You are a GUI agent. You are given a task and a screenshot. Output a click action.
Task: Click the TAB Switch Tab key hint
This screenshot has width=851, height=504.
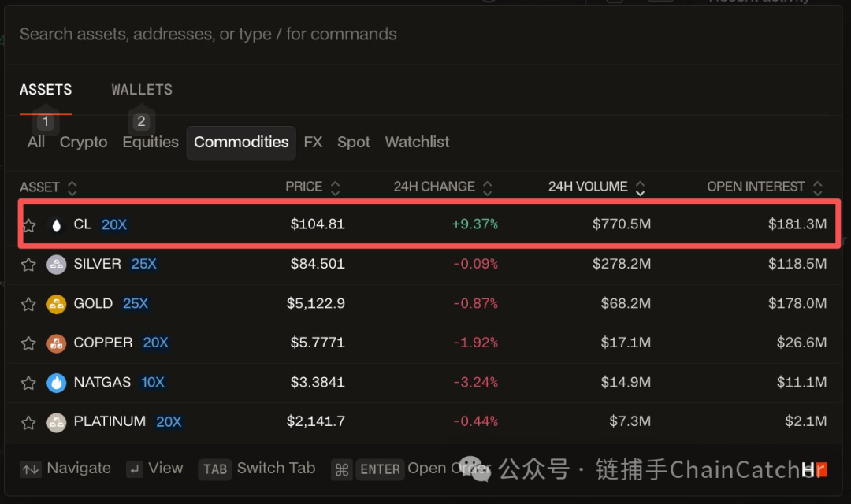[215, 469]
